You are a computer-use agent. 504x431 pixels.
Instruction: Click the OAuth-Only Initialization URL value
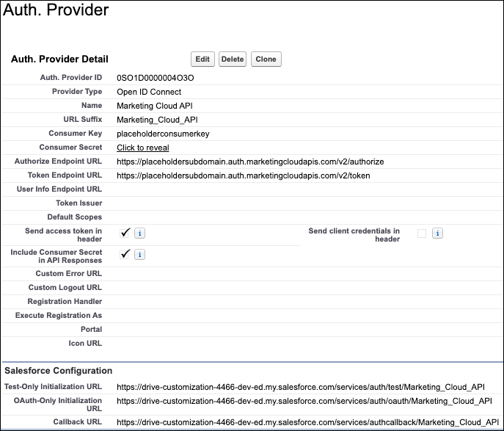click(304, 401)
